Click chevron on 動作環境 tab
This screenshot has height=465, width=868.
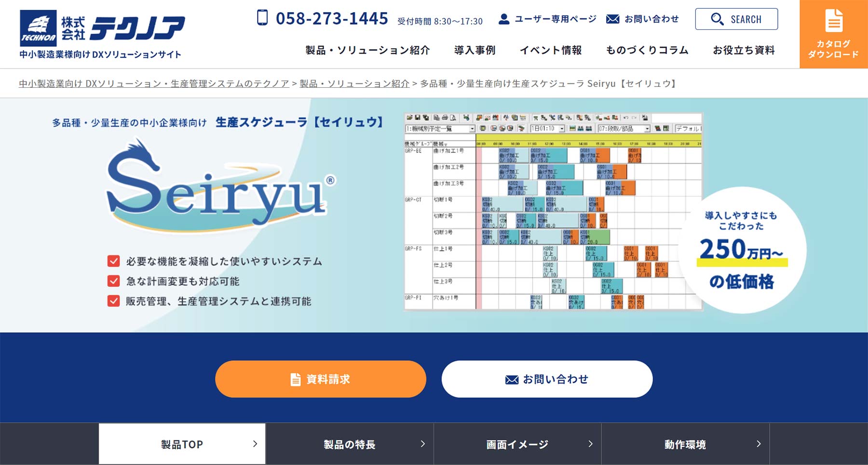(759, 444)
